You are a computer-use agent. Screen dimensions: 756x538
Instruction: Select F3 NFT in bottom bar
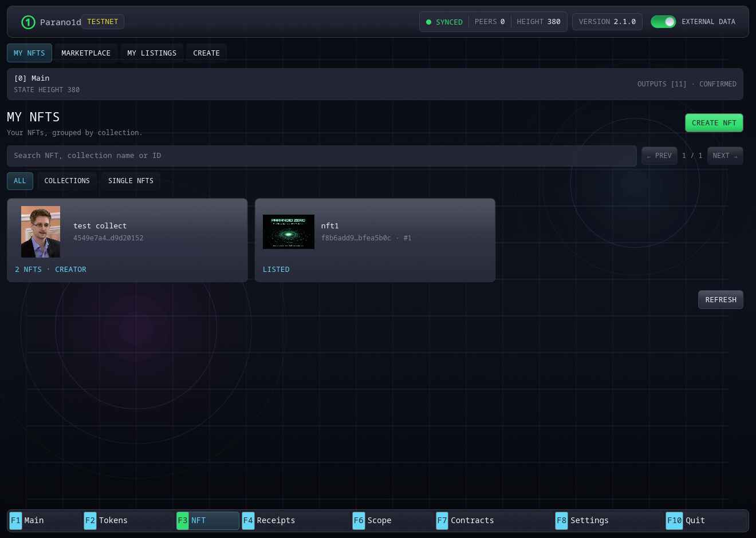pos(207,520)
